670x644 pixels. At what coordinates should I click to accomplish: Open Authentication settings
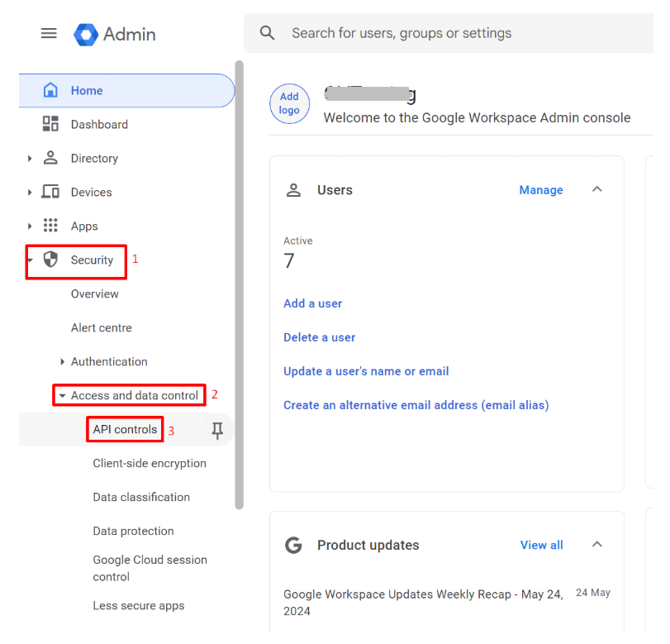click(109, 361)
